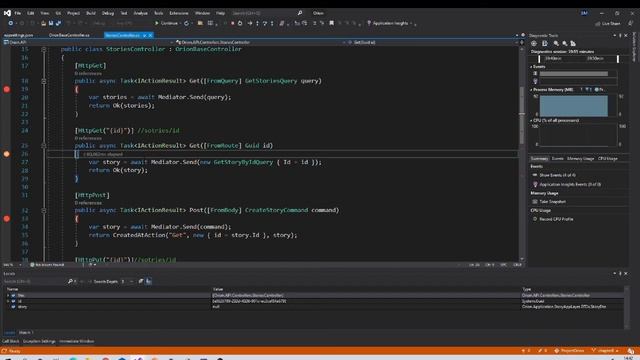Image resolution: width=640 pixels, height=360 pixels.
Task: Click the Open File folder icon
Action: [x=43, y=23]
